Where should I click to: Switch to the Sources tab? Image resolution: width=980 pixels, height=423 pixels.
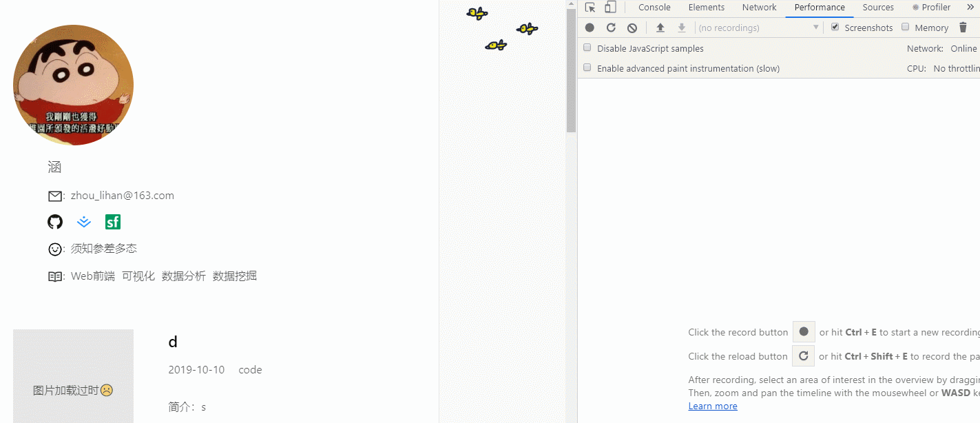[878, 8]
